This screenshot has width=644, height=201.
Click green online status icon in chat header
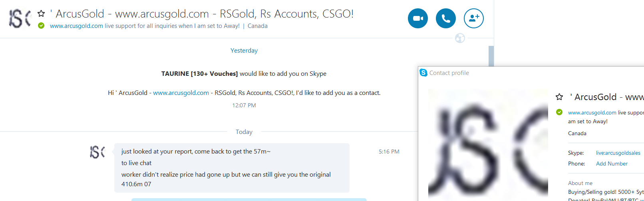[41, 26]
